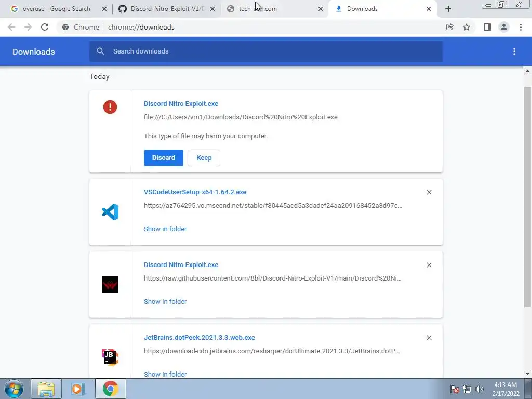Open the downloaded Discord Nitro Exploit.exe from GitHub
The image size is (532, 399).
coord(181,264)
